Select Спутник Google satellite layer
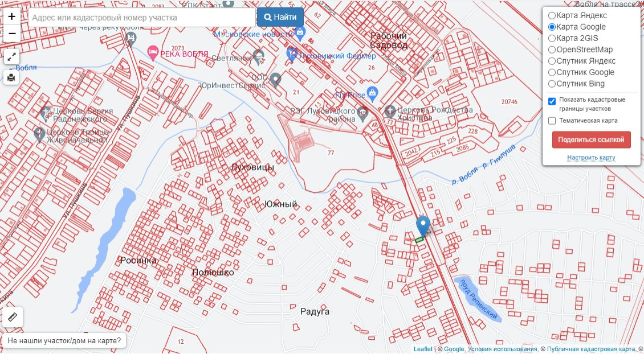Image resolution: width=644 pixels, height=354 pixels. pyautogui.click(x=552, y=73)
